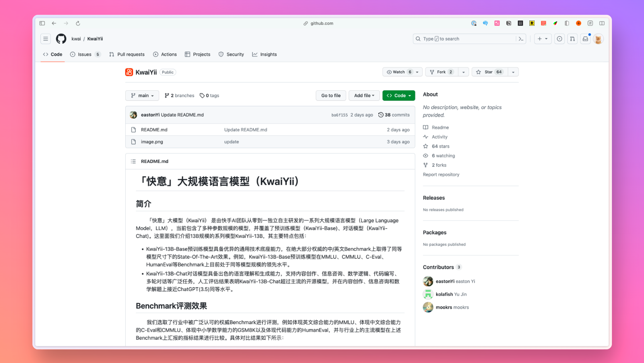Go forward in browser history
This screenshot has height=363, width=644.
pos(66,23)
